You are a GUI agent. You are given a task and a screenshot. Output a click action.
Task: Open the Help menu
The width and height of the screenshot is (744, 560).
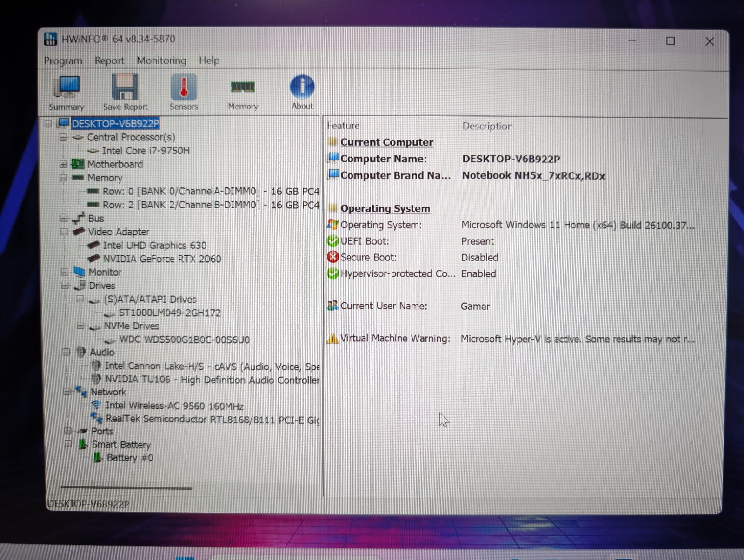click(209, 60)
